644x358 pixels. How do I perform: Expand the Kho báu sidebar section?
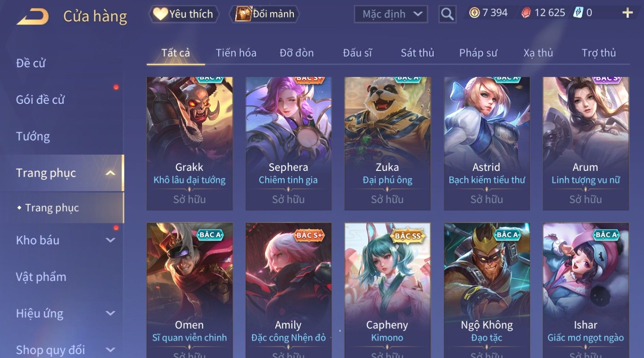110,240
